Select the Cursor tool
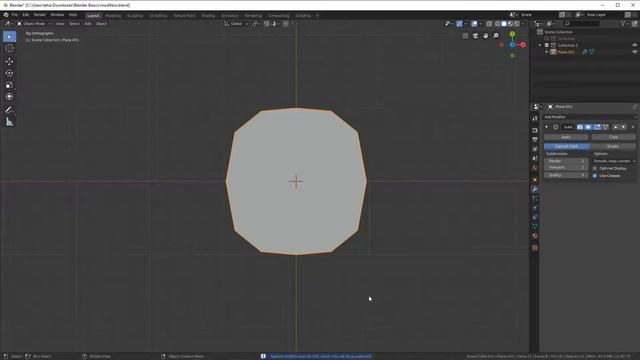The height and width of the screenshot is (360, 640). [x=9, y=48]
